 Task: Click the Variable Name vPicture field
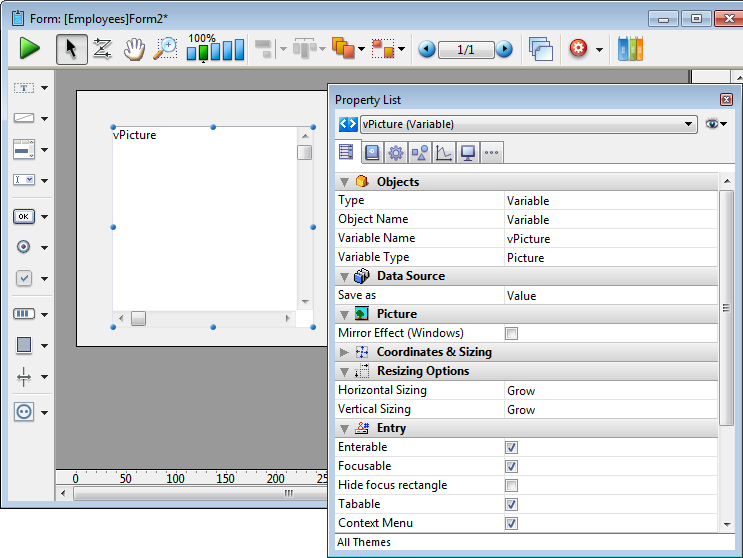pos(528,238)
